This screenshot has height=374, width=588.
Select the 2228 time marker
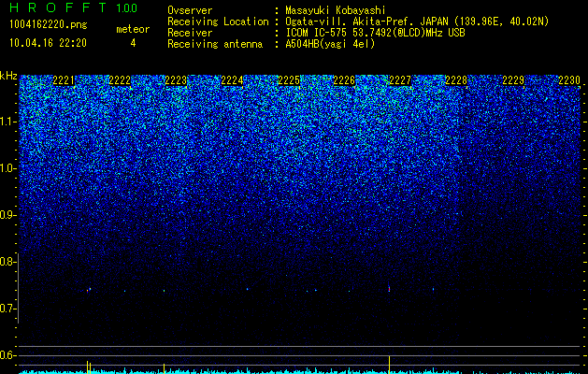click(x=456, y=80)
